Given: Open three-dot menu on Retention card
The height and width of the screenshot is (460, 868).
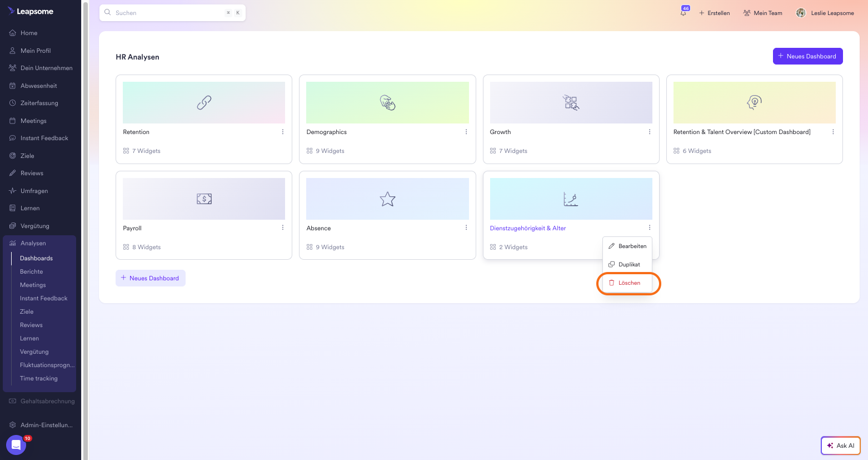Looking at the screenshot, I should (x=283, y=132).
